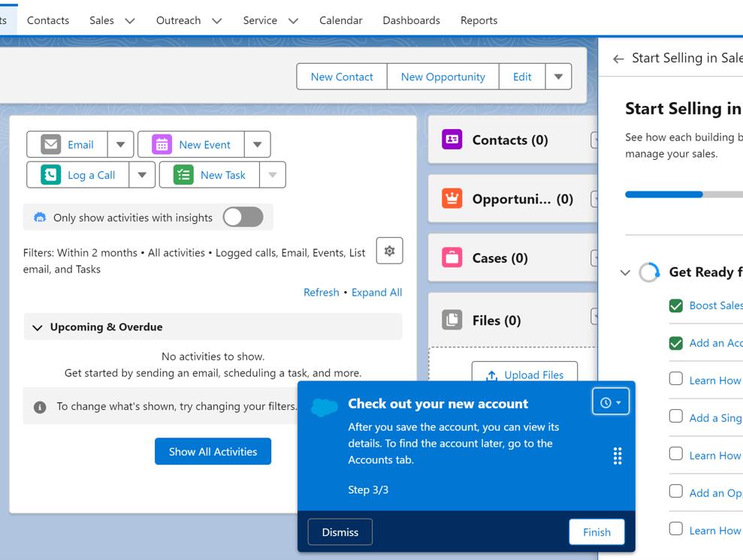This screenshot has height=560, width=743.
Task: Uncheck the Boost Sales checkbox
Action: 676,306
